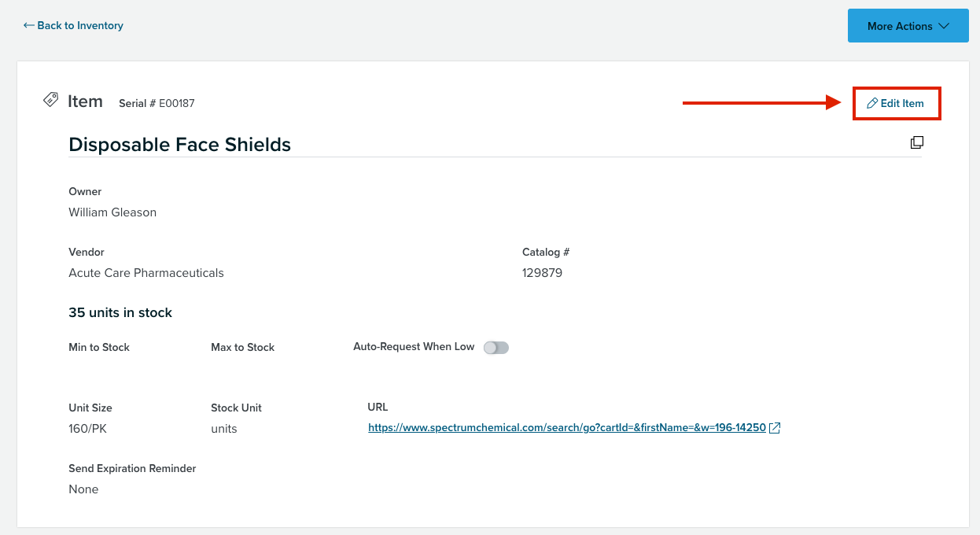Click catalog number 129879
The height and width of the screenshot is (535, 980).
point(542,273)
